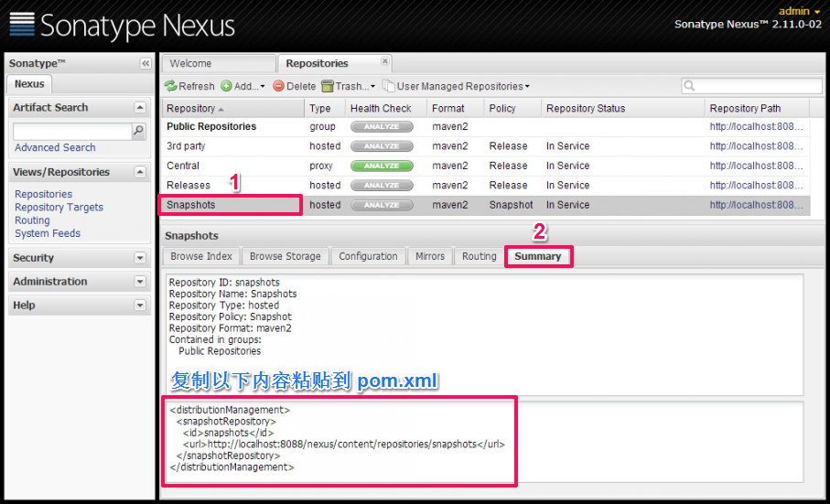The width and height of the screenshot is (830, 504).
Task: Expand the Security panel
Action: click(140, 258)
